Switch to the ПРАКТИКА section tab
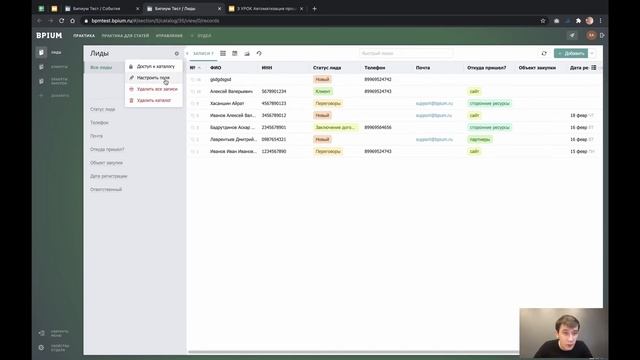Screen dimensions: 640x360 (84, 36)
